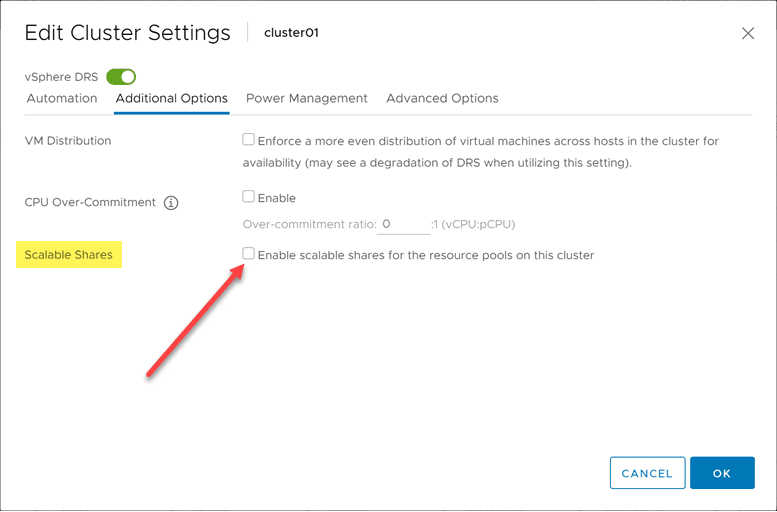Screen dimensions: 777x512
Task: Click the VM Distribution label
Action: [68, 141]
